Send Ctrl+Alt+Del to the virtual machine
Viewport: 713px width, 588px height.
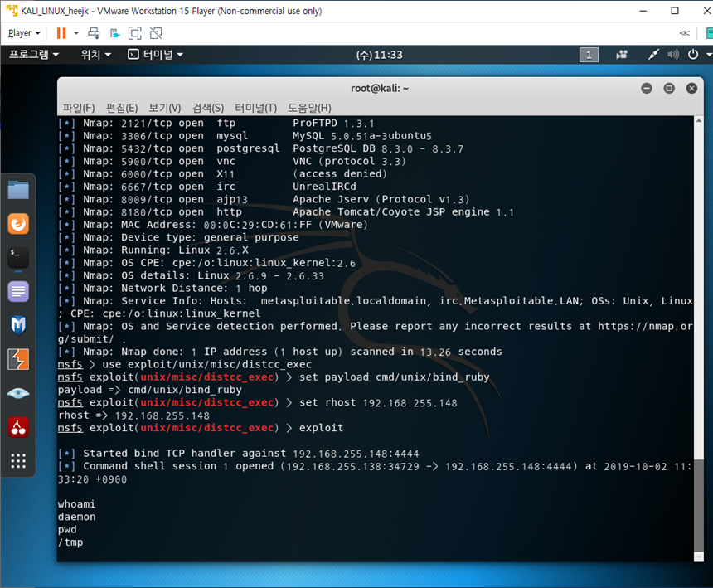click(94, 33)
